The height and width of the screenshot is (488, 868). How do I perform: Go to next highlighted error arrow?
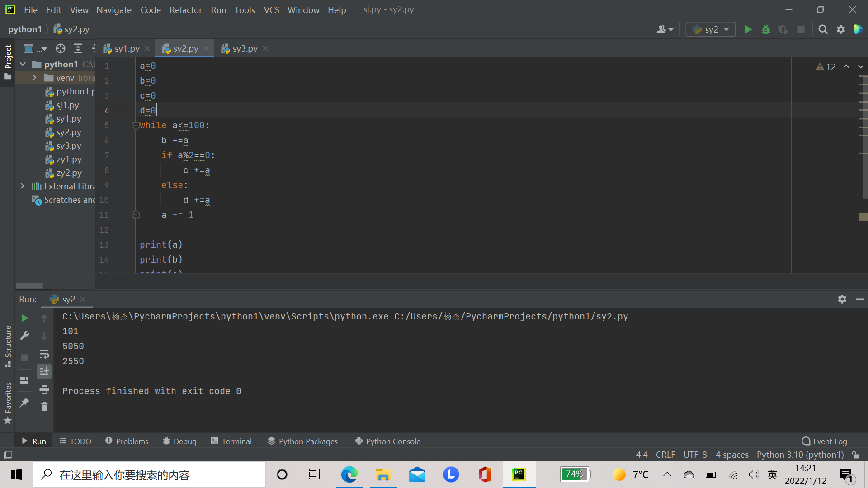click(861, 66)
